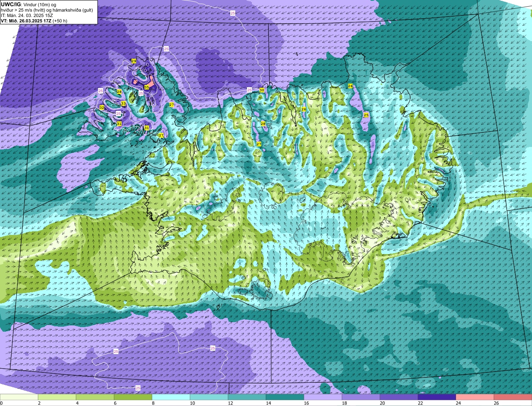Select the 6–8 m/s olive green legend swatch

[133, 397]
